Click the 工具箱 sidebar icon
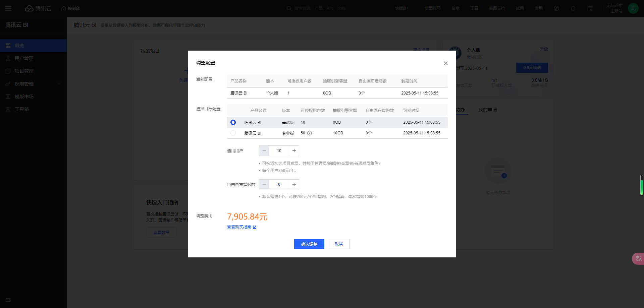Screen dimensions: 644x308 [x=8, y=109]
